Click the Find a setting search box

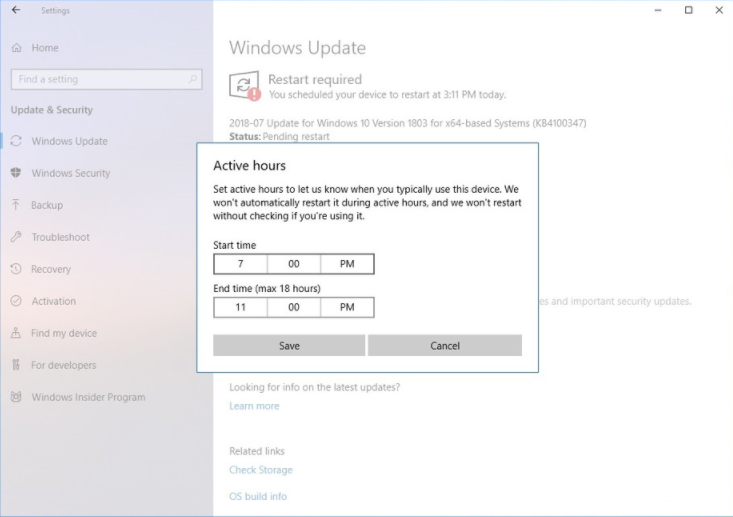coord(107,79)
